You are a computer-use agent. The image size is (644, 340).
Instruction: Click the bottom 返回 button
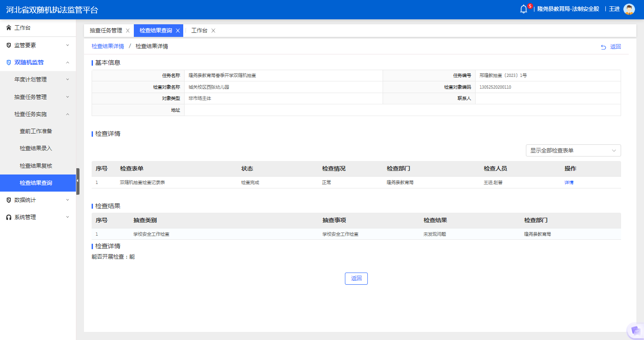click(356, 278)
